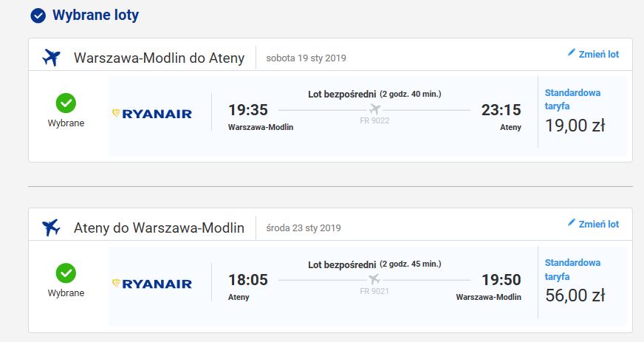Viewport: 644px width, 342px height.
Task: Click the Ryanair logo on flight FR 9021
Action: point(152,284)
